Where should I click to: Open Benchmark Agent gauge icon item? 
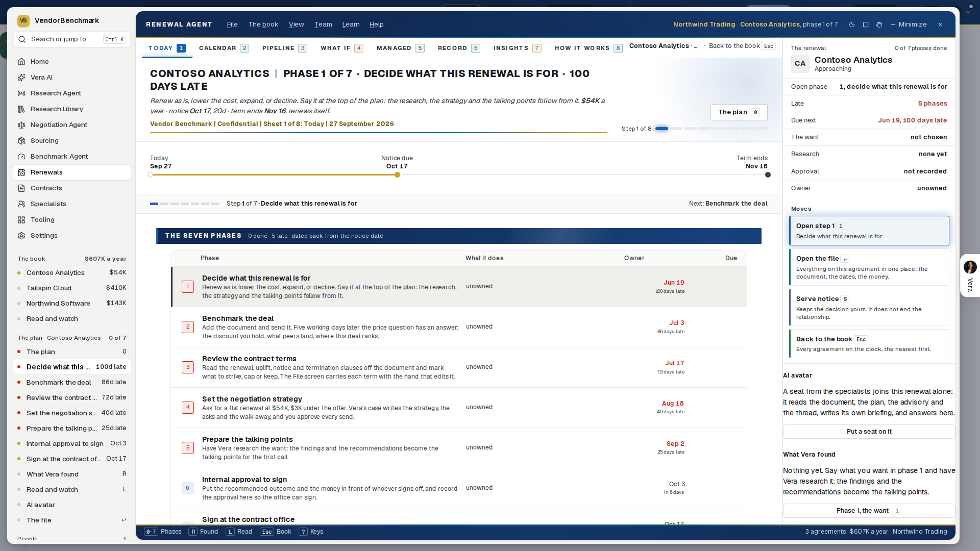71,156
